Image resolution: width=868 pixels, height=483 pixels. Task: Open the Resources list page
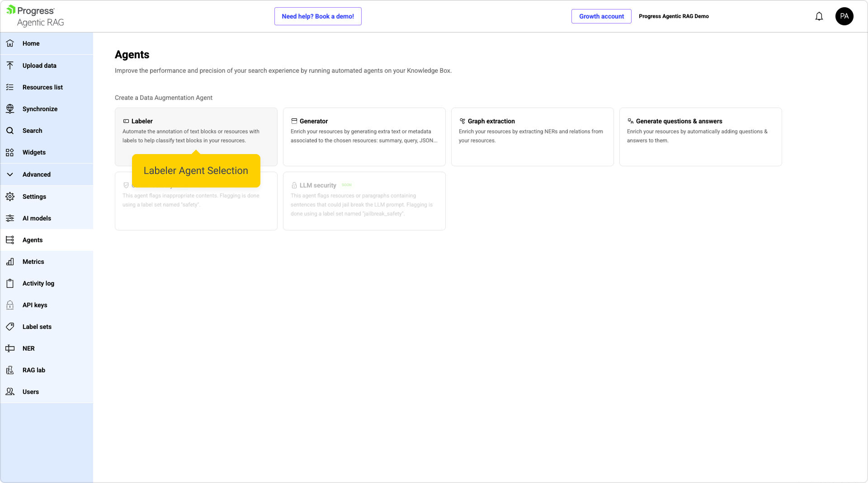42,87
